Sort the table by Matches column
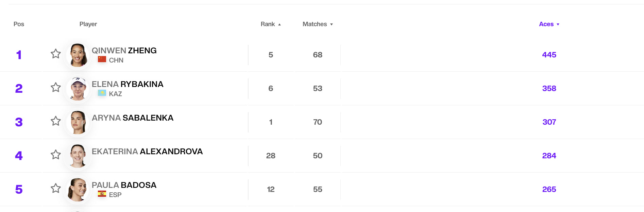This screenshot has height=212, width=644. (318, 24)
